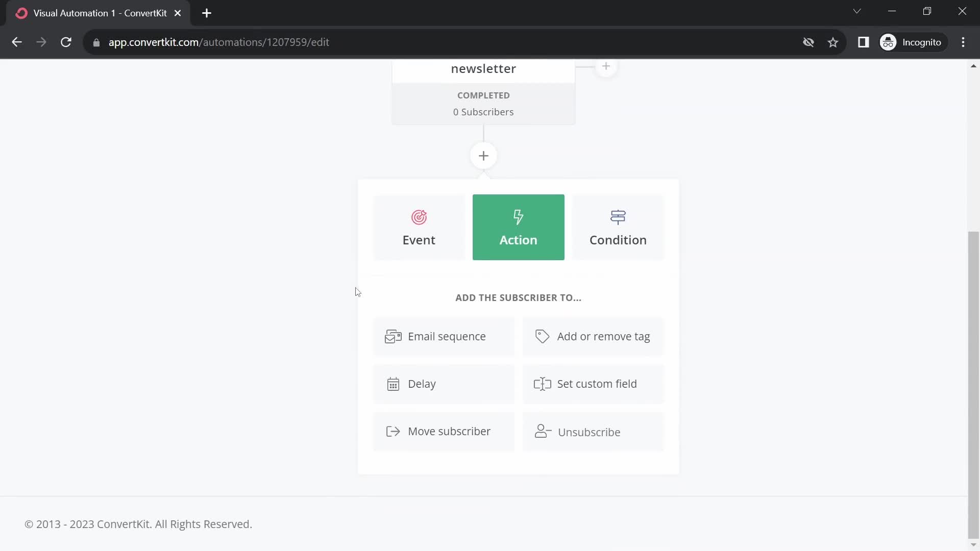Click the Delay action calendar icon
The height and width of the screenshot is (551, 980).
point(393,384)
